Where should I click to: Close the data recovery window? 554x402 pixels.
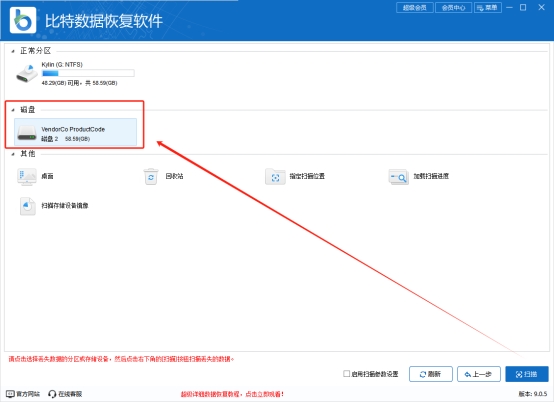(541, 7)
